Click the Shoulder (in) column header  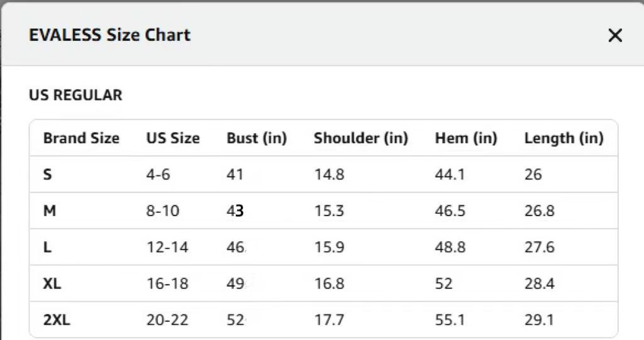[x=361, y=138]
